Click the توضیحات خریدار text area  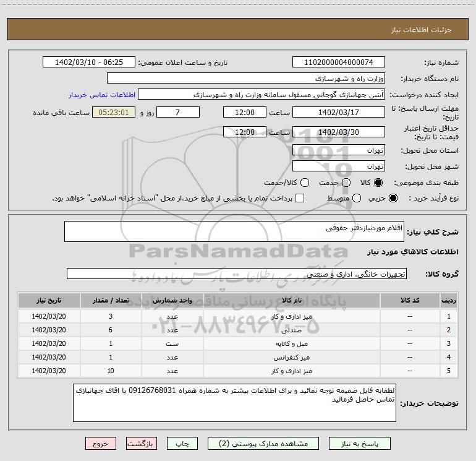(234, 403)
